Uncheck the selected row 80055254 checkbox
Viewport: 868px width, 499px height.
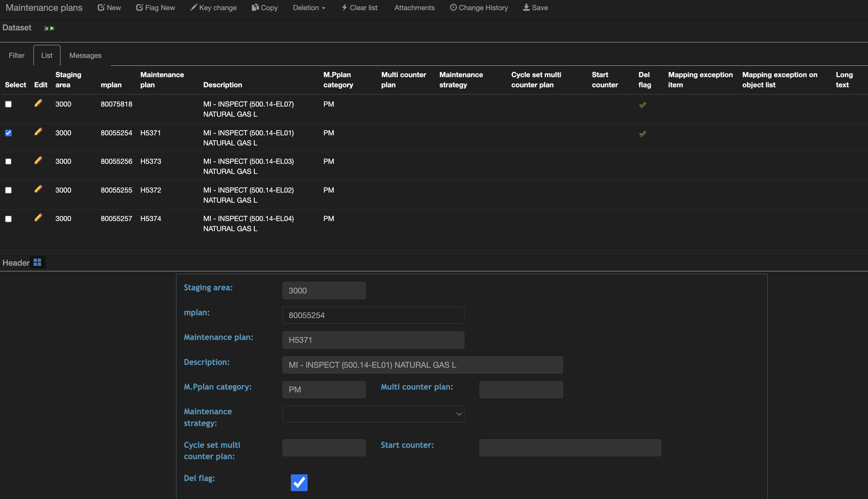pyautogui.click(x=8, y=133)
